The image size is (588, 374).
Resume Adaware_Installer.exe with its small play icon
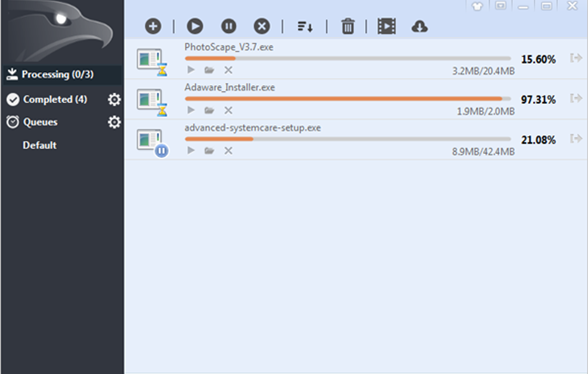[191, 110]
